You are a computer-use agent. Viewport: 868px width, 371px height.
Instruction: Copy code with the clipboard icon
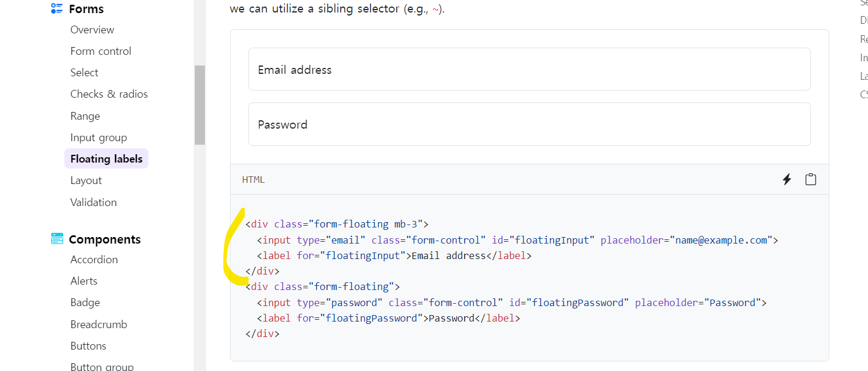click(x=811, y=179)
